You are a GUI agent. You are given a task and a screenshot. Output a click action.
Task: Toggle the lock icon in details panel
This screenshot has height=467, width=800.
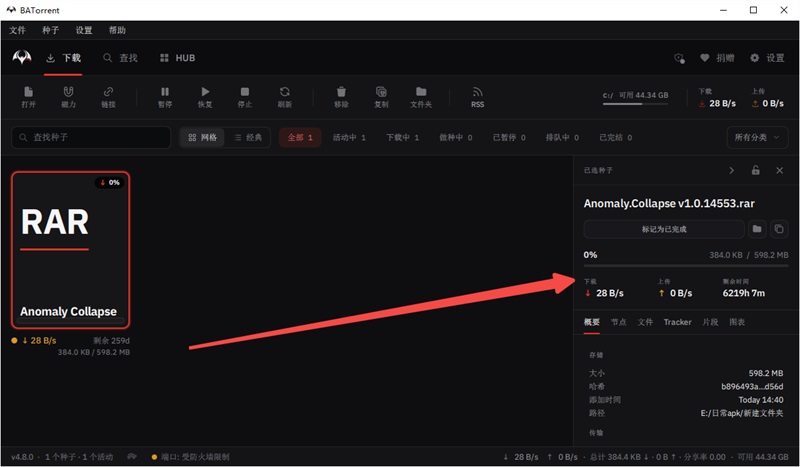[756, 170]
